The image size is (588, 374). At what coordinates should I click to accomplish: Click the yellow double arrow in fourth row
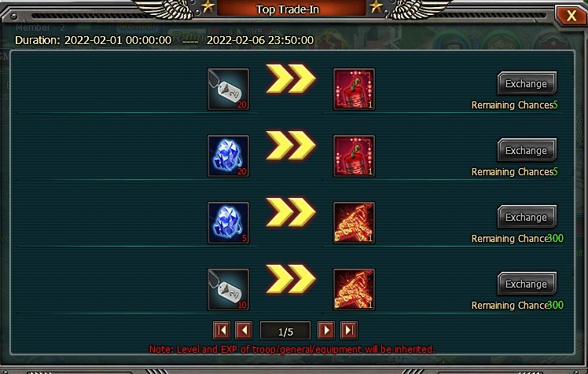291,278
